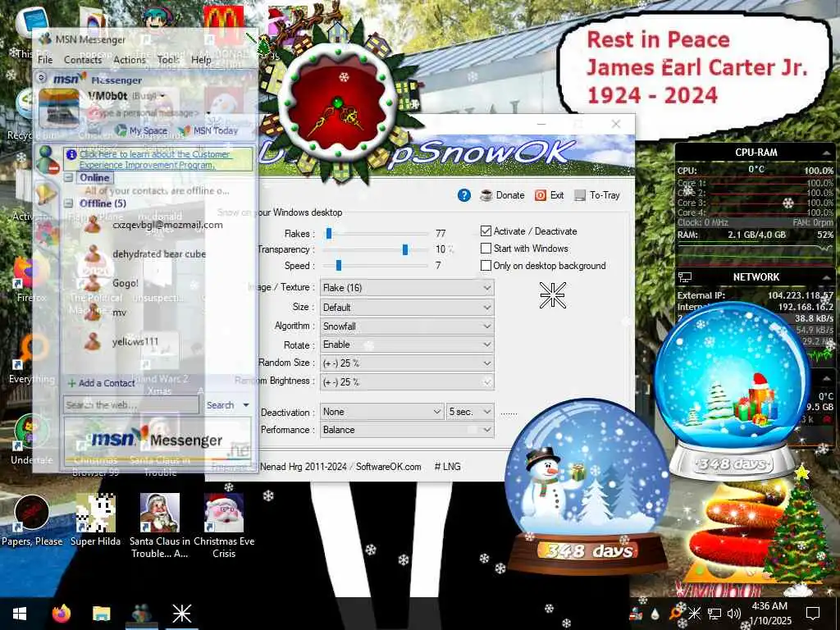
Task: Click the Donate coffee cup button
Action: coord(502,195)
